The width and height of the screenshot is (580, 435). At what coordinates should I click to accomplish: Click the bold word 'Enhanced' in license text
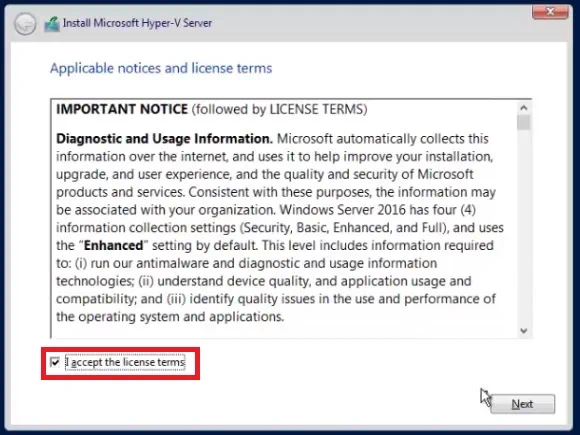[x=114, y=245]
